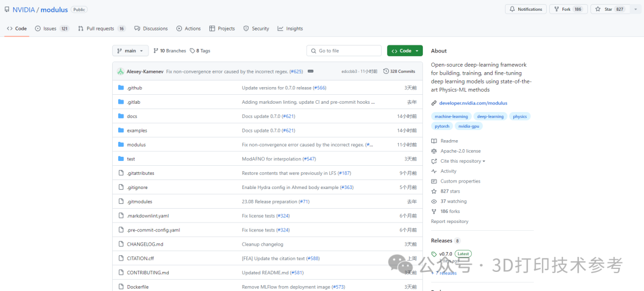
Task: Open the .github folder icon
Action: point(120,88)
